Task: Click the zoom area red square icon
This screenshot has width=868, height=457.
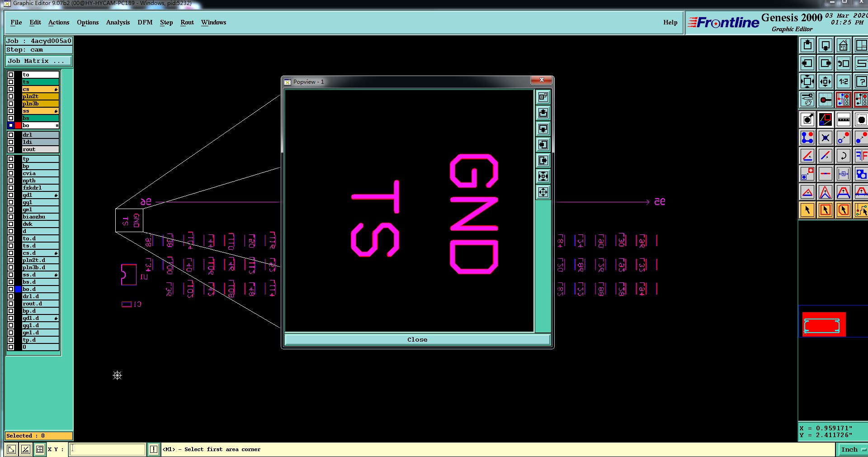Action: point(826,119)
